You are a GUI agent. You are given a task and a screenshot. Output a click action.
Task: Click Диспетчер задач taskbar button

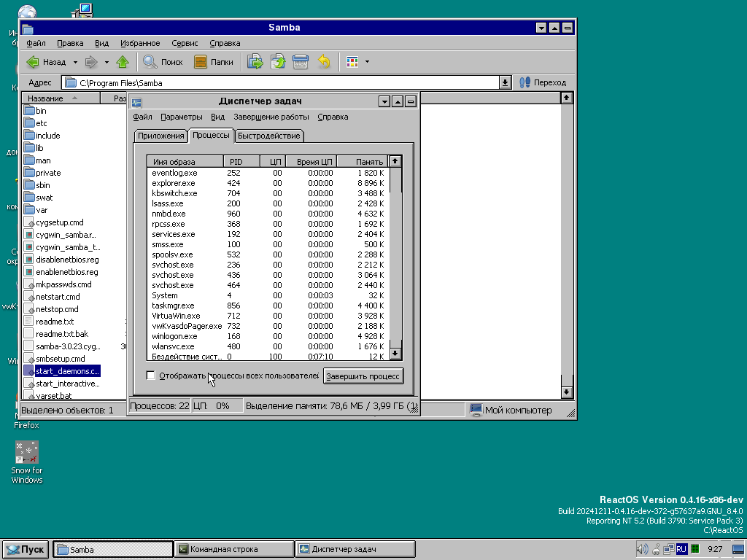click(x=355, y=549)
